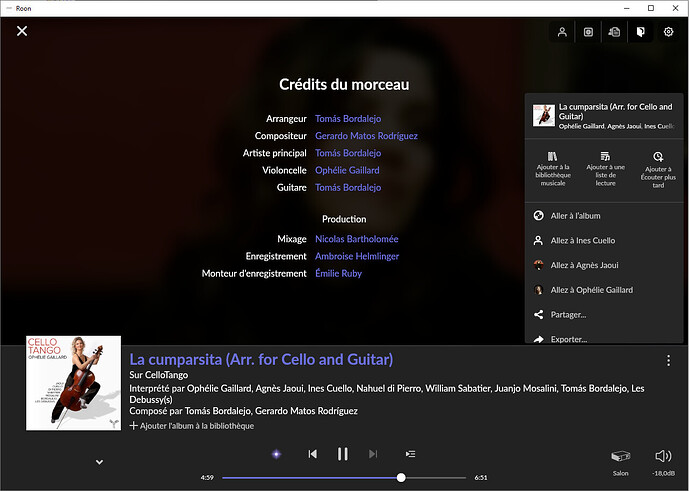The height and width of the screenshot is (491, 689).
Task: Open Tomás Bordalejo arranger link
Action: (x=348, y=119)
